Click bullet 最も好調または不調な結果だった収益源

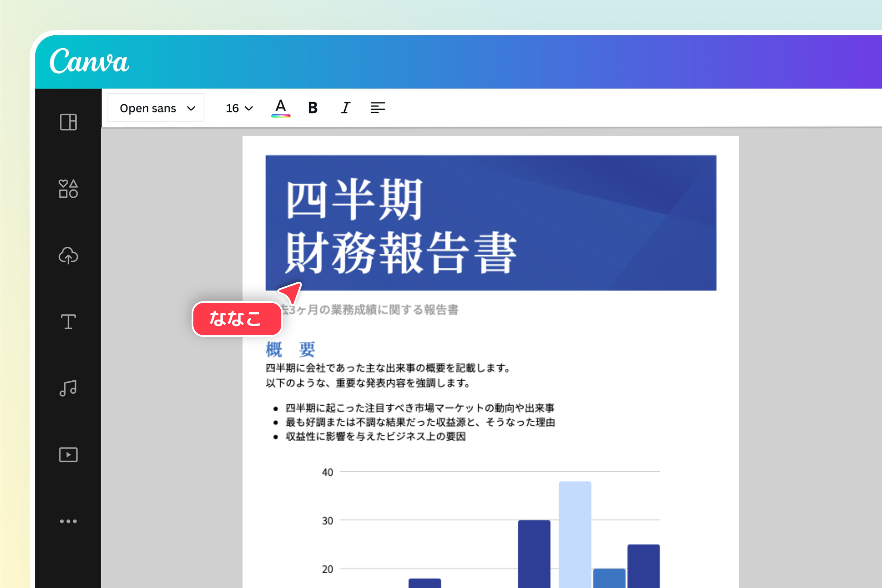click(420, 422)
